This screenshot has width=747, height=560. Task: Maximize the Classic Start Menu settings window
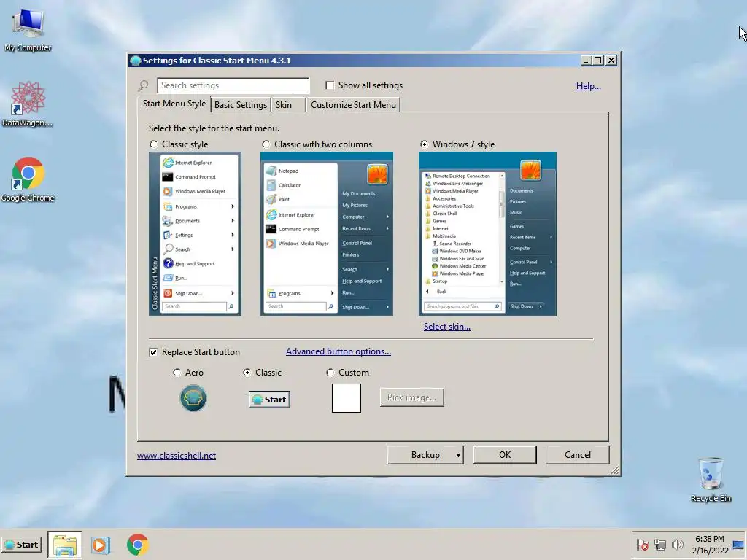pos(598,61)
